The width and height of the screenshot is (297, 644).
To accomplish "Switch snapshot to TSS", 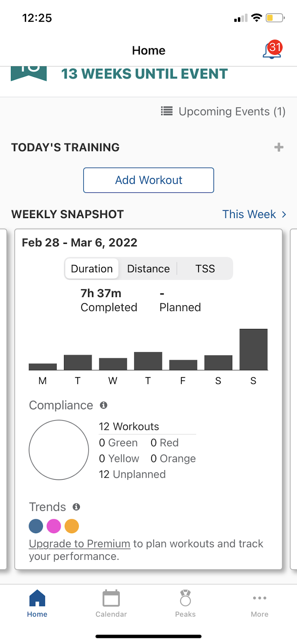I will [205, 268].
